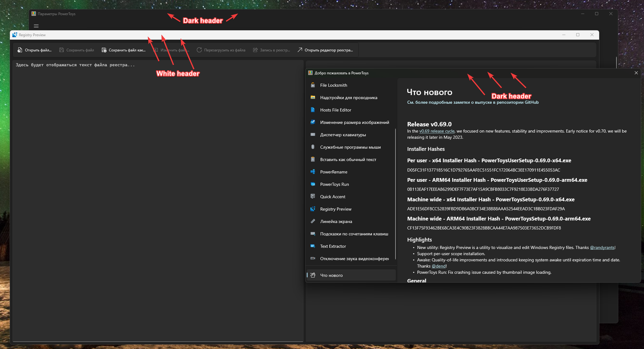The height and width of the screenshot is (349, 644).
Task: Open the registry editor via Открыть редактор реестра
Action: click(325, 50)
